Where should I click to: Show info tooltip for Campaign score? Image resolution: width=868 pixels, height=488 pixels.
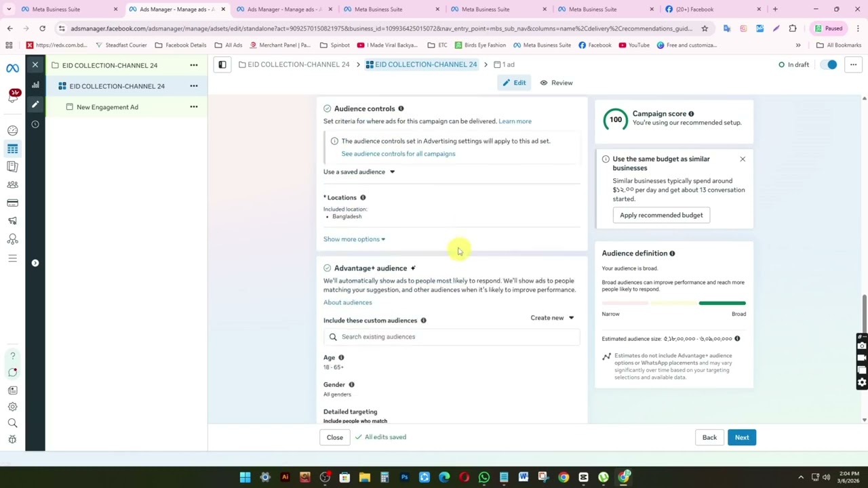691,114
